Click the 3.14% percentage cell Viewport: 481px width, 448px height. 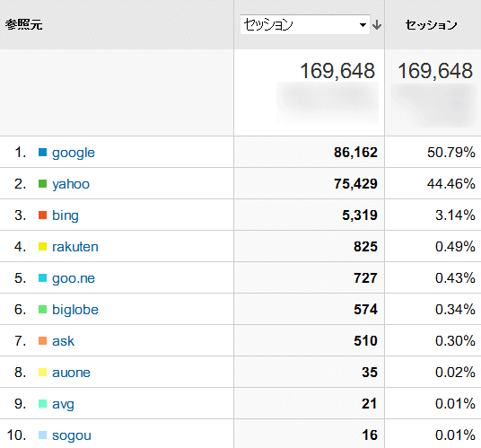pyautogui.click(x=455, y=215)
